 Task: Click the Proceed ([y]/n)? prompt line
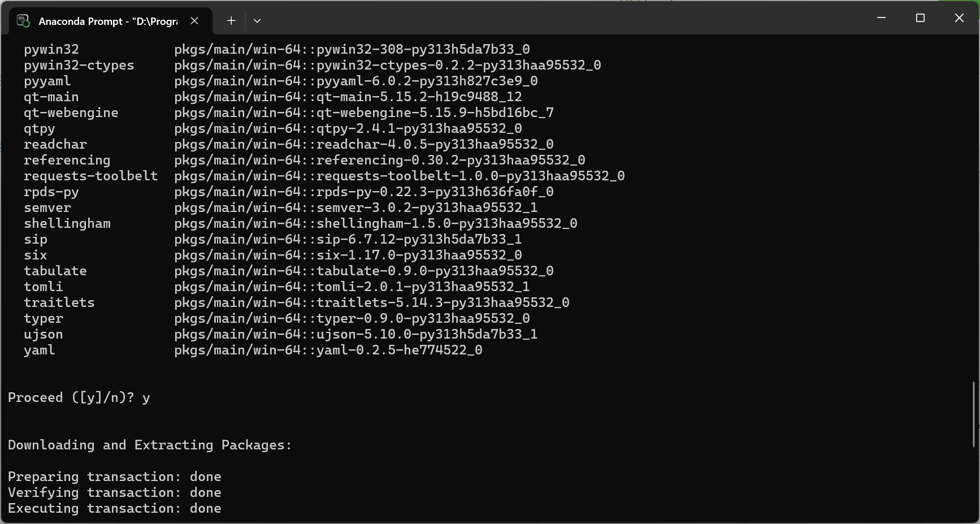[x=79, y=397]
